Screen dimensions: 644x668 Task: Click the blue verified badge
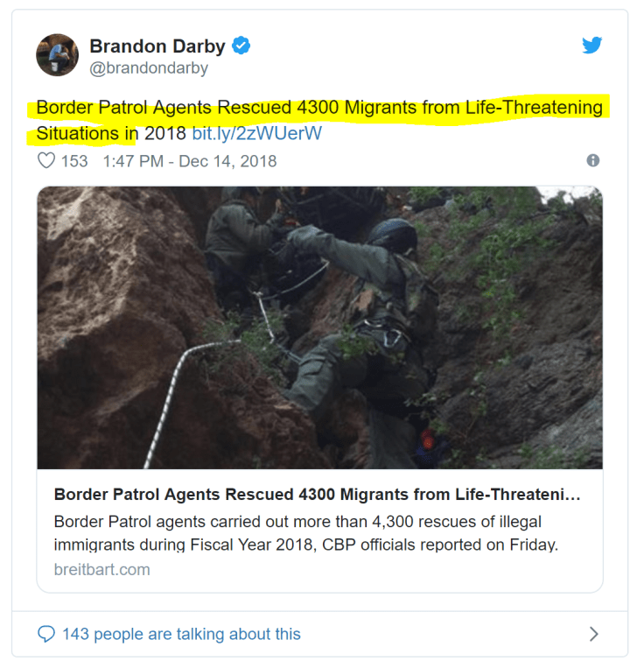tap(241, 46)
